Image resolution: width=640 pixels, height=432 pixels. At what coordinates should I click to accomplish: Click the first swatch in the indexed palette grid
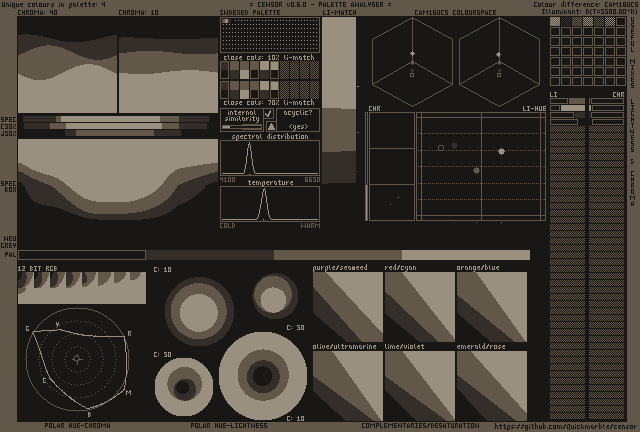coord(224,21)
